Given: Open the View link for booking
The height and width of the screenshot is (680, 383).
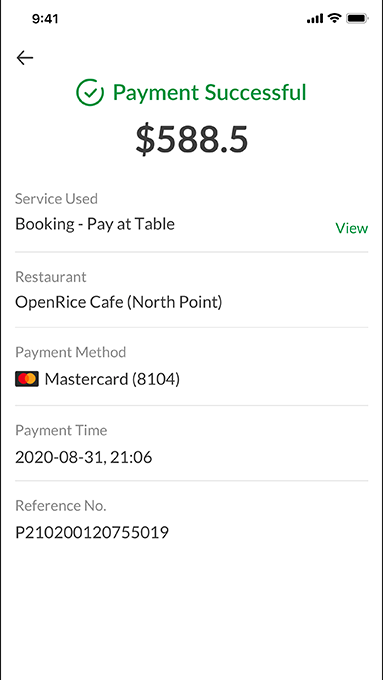Looking at the screenshot, I should [x=351, y=228].
